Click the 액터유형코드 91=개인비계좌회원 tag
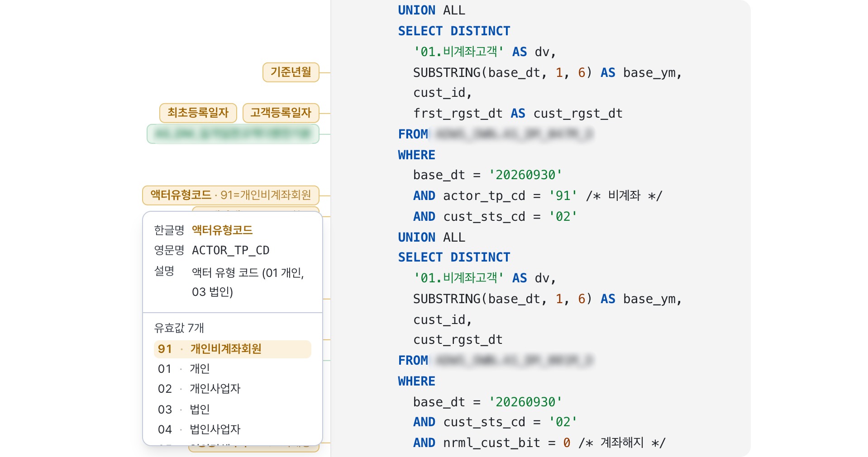868x457 pixels. click(x=231, y=195)
